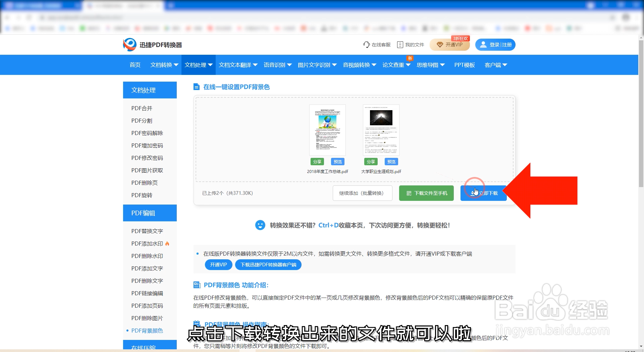Image resolution: width=644 pixels, height=352 pixels.
Task: Go to 首页 in navigation bar
Action: [x=135, y=65]
